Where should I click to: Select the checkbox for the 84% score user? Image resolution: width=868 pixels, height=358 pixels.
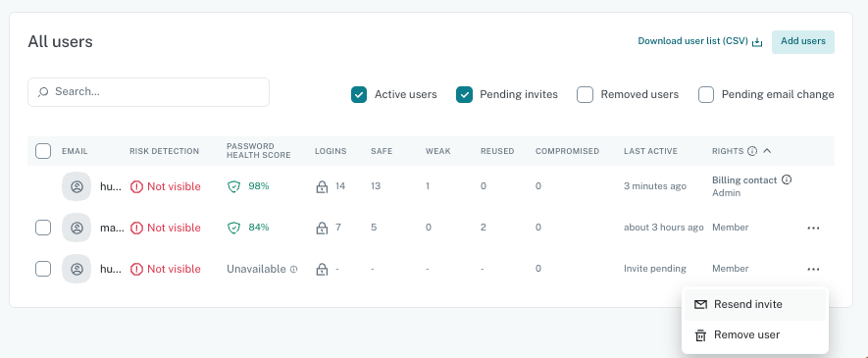pyautogui.click(x=43, y=228)
